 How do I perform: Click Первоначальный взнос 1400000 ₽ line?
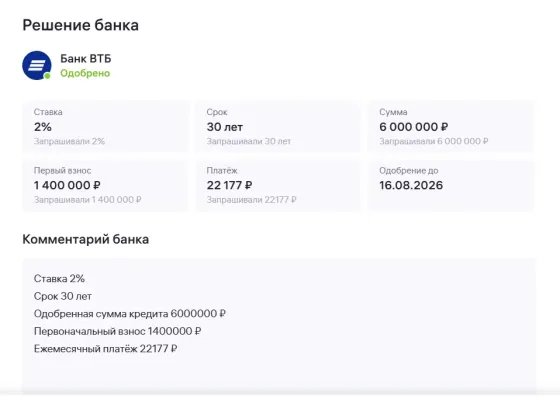pos(118,331)
